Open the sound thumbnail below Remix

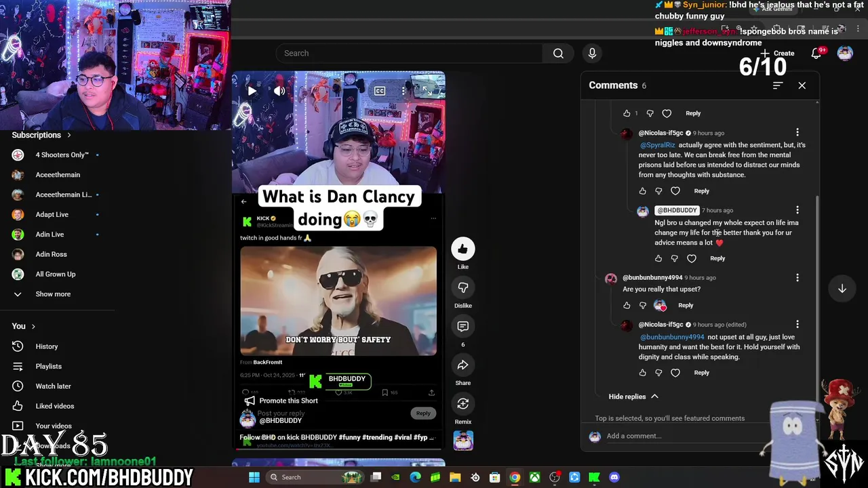click(x=463, y=441)
